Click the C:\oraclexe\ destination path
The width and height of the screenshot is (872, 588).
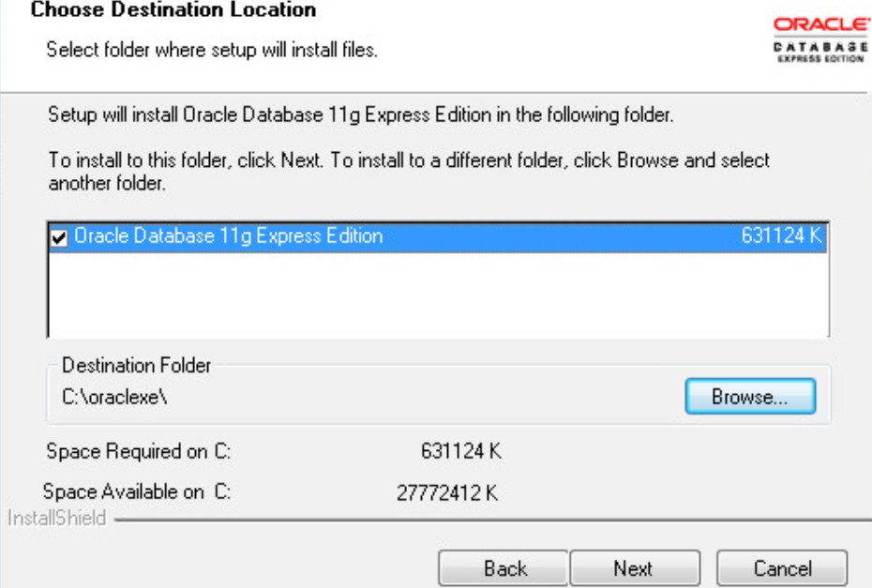pyautogui.click(x=114, y=398)
